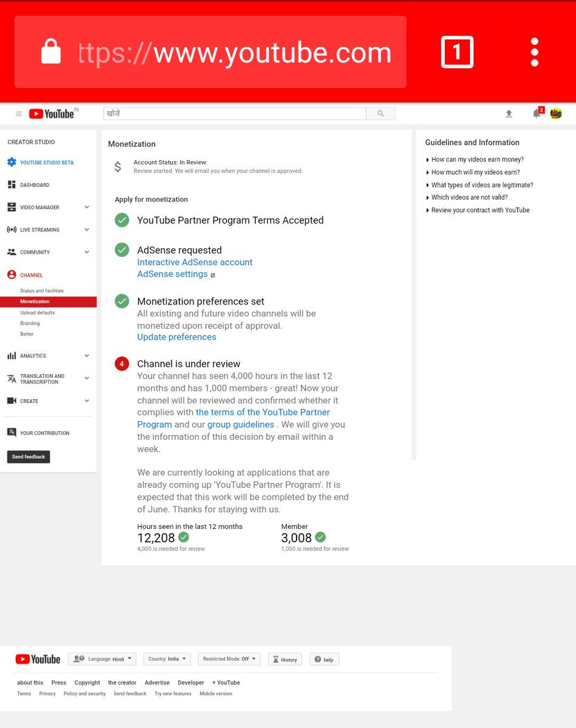Open the Restricted Mode: Off dropdown
Viewport: 576px width, 728px height.
point(229,659)
